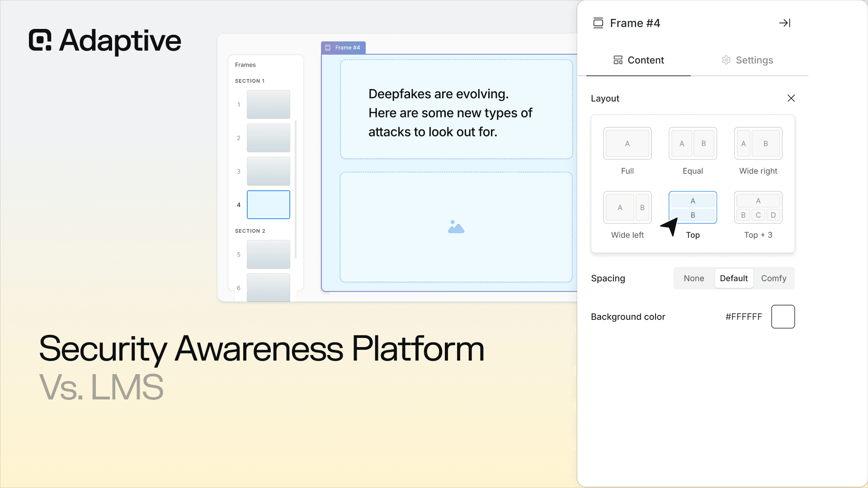Select frame thumbnail 5 in Section 2
Image resolution: width=868 pixels, height=488 pixels.
click(x=269, y=254)
